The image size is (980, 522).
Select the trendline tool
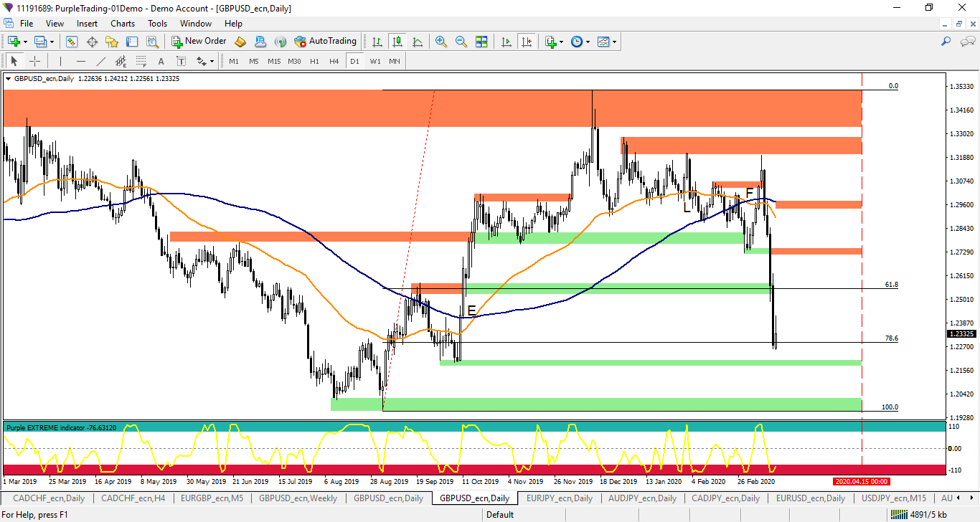[x=100, y=61]
